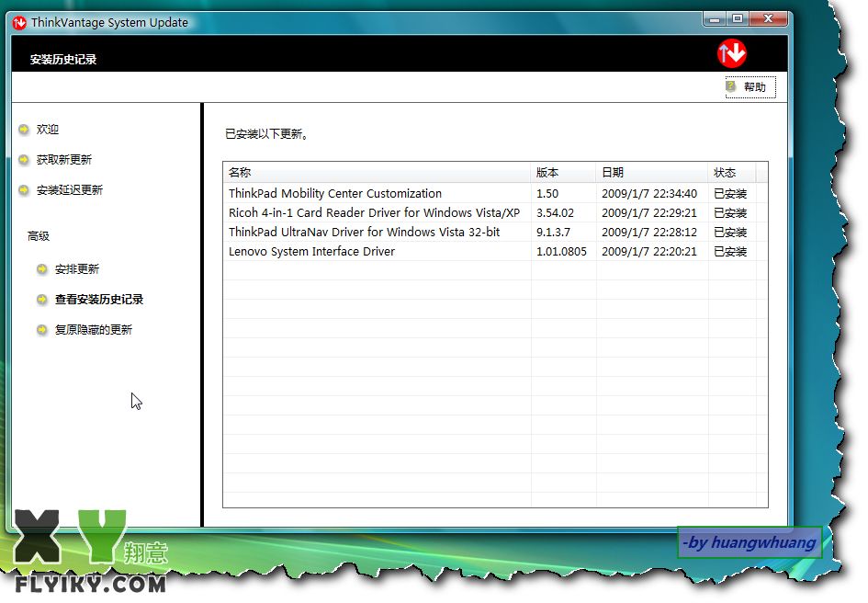The image size is (868, 603).
Task: Click the bullet icon beside 查看安装历史记录
Action: pos(42,300)
